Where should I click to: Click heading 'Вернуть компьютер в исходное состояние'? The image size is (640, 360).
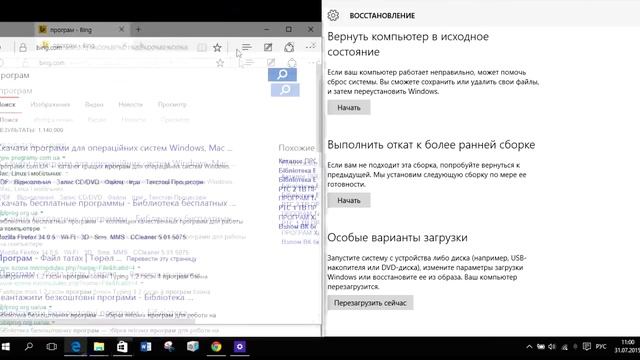point(408,44)
